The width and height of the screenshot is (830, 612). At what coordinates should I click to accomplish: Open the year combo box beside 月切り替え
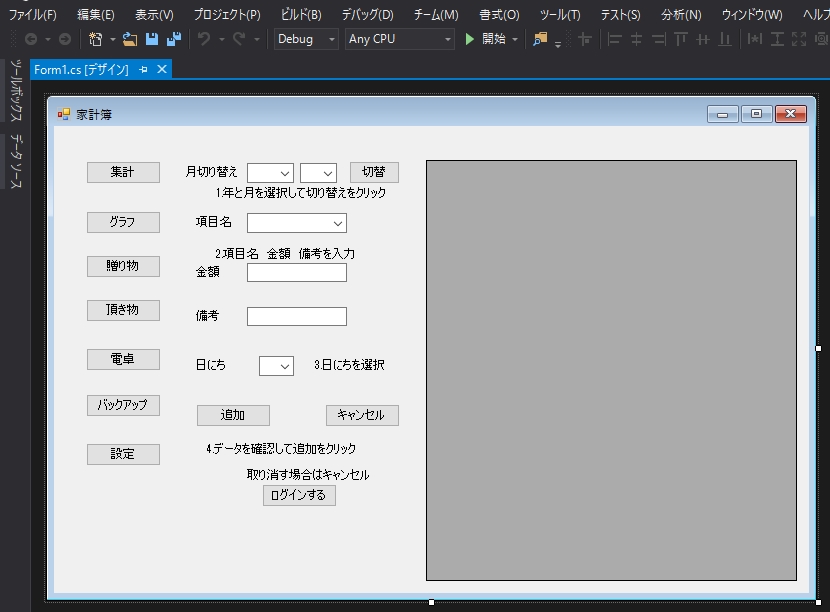pos(270,173)
